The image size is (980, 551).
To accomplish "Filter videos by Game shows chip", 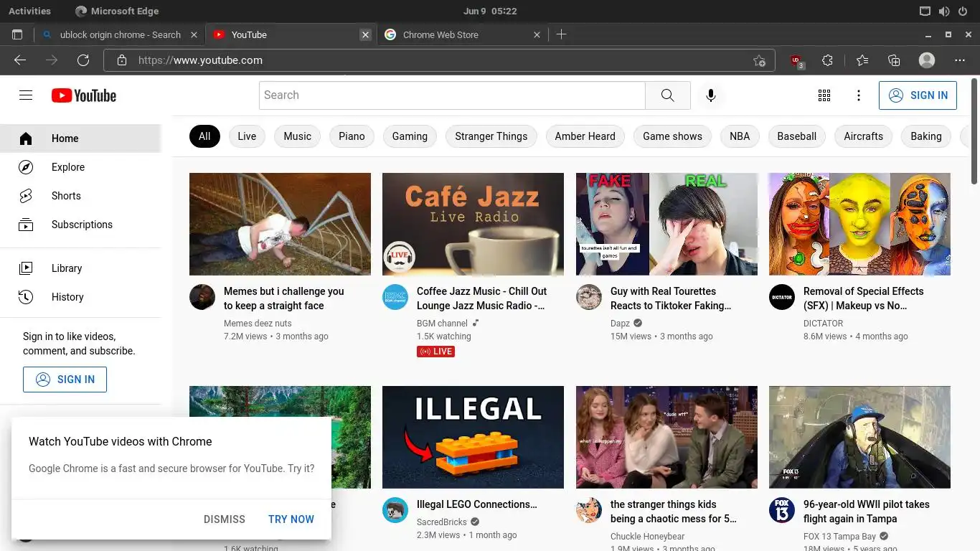I will [x=672, y=136].
